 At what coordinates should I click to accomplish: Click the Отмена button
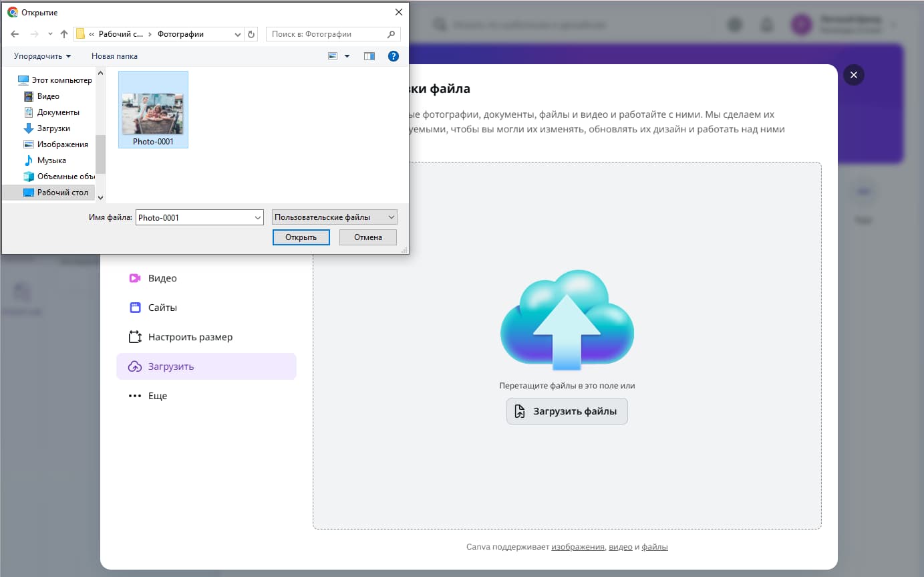click(368, 237)
